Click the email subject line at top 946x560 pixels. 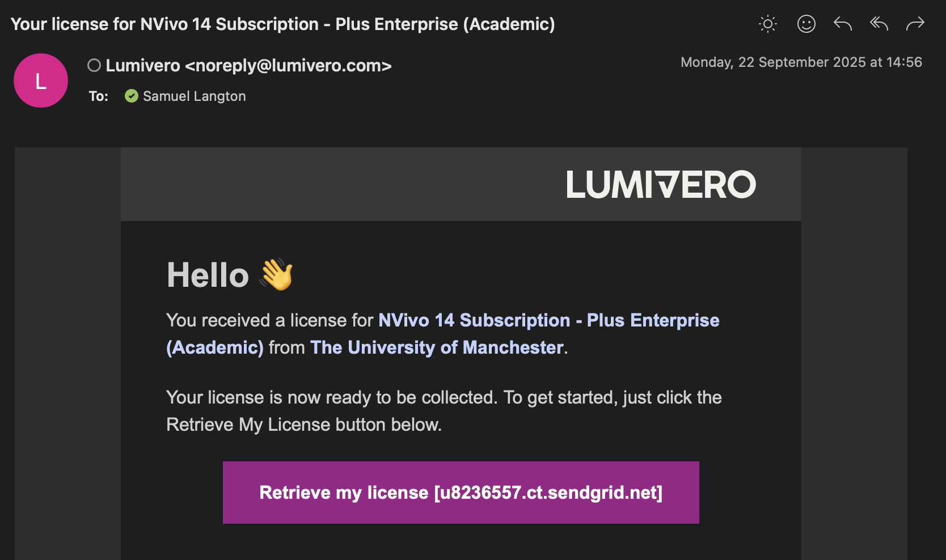282,24
